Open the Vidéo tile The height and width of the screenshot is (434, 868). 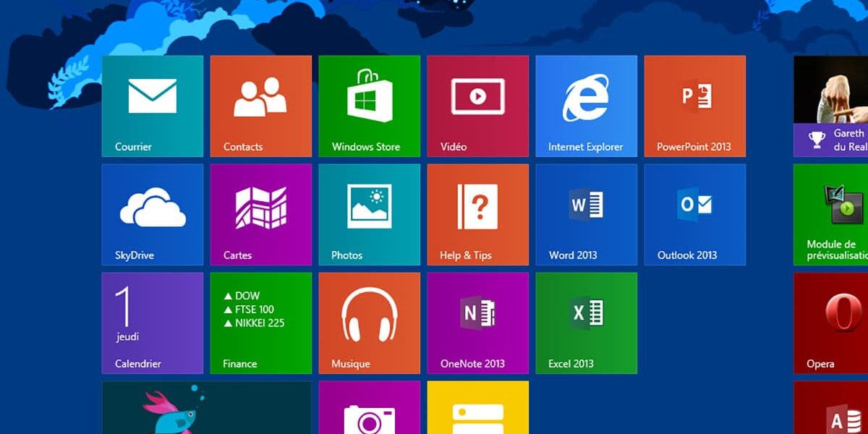click(477, 106)
